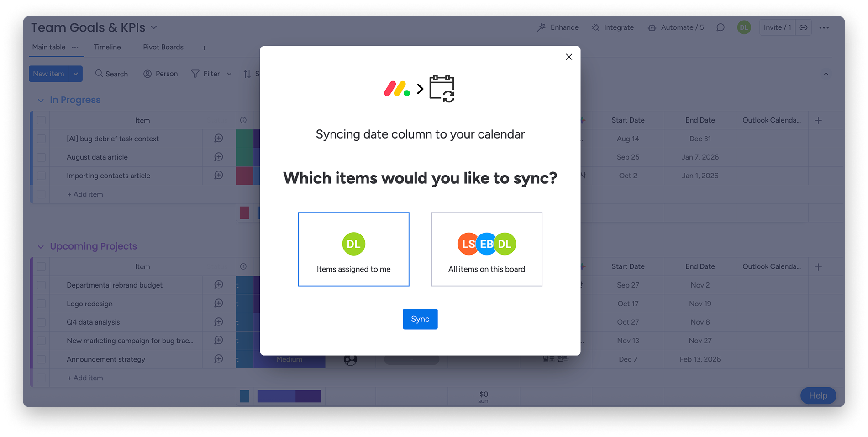Open the Automate / 5 center
Screen dimensions: 868x437
tap(676, 27)
